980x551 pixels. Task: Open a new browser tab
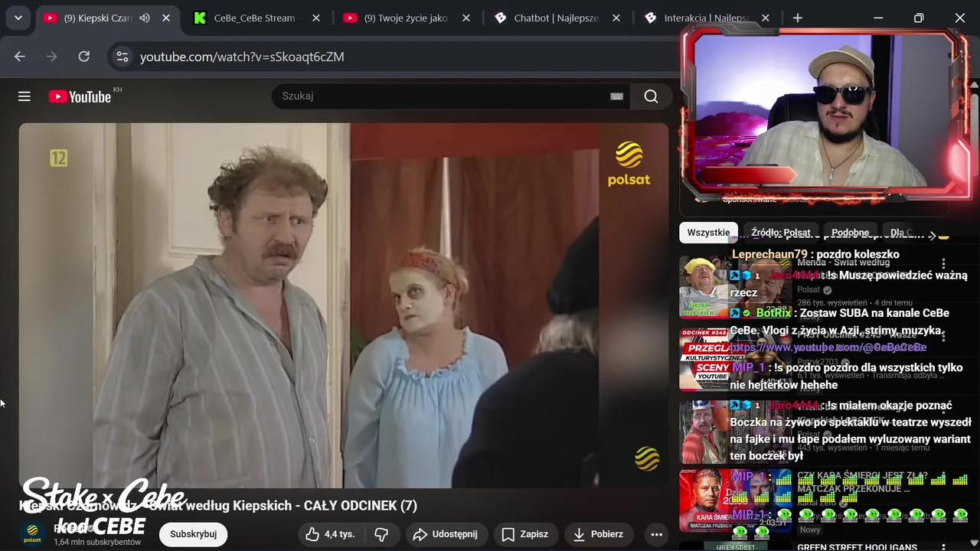click(x=798, y=18)
